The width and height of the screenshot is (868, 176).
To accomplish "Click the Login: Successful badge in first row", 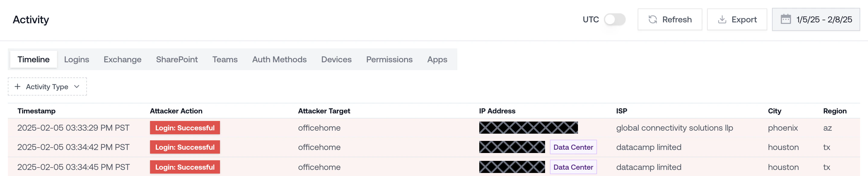I will [185, 128].
